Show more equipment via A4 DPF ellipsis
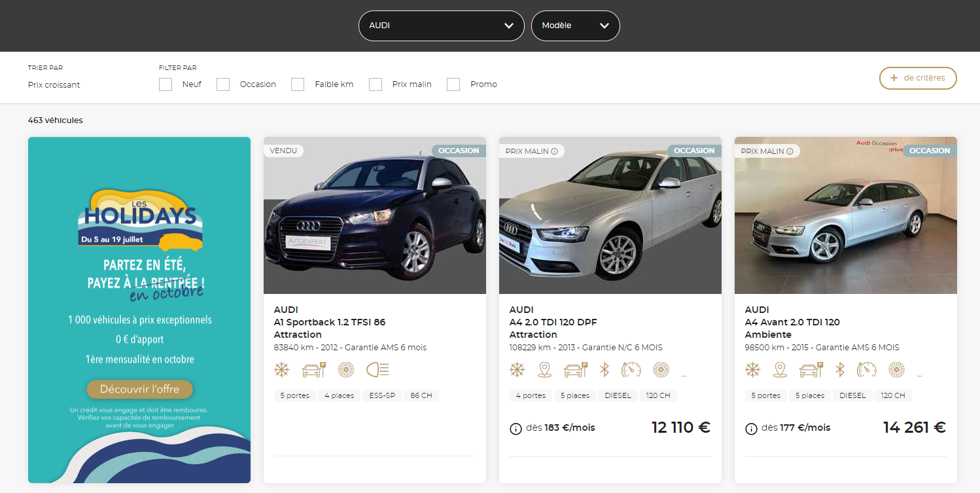This screenshot has height=493, width=980. 684,376
